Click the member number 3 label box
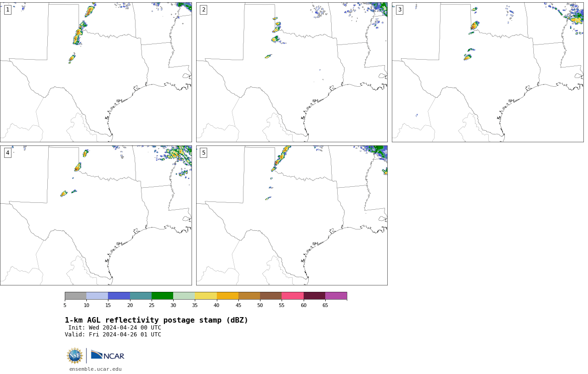The height and width of the screenshot is (374, 588). 400,10
